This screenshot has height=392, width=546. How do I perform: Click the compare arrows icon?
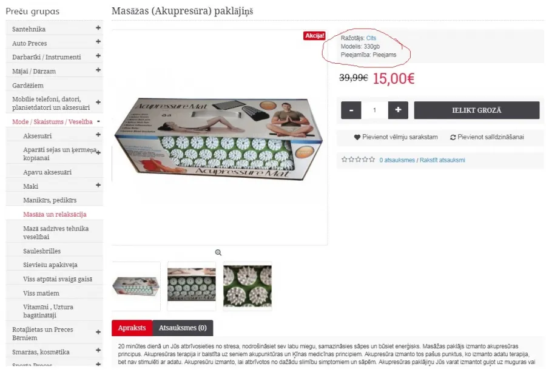click(453, 137)
